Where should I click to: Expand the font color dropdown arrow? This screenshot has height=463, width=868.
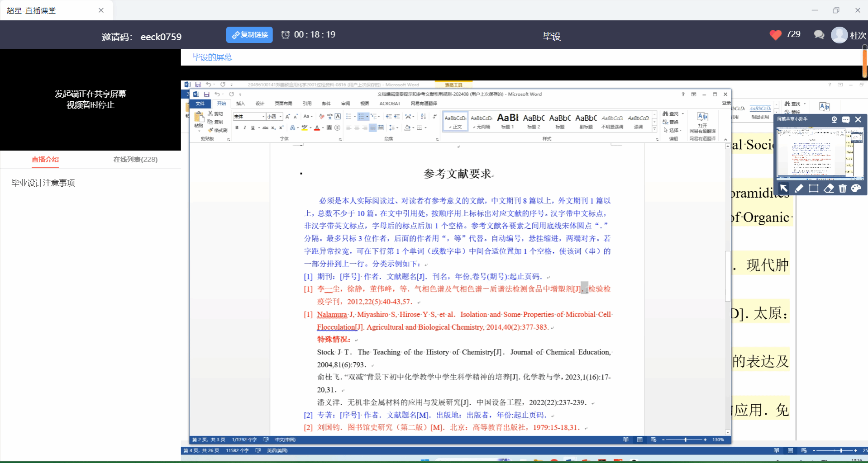[323, 128]
